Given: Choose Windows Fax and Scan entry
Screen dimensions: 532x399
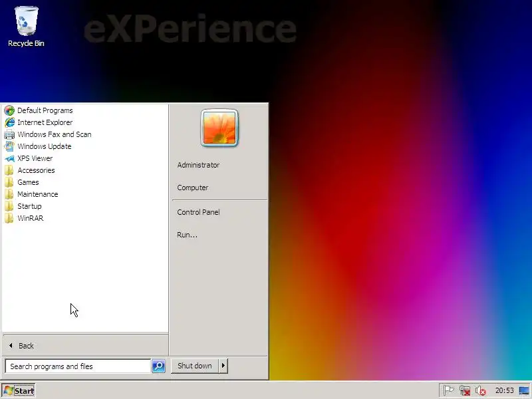Looking at the screenshot, I should 55,134.
